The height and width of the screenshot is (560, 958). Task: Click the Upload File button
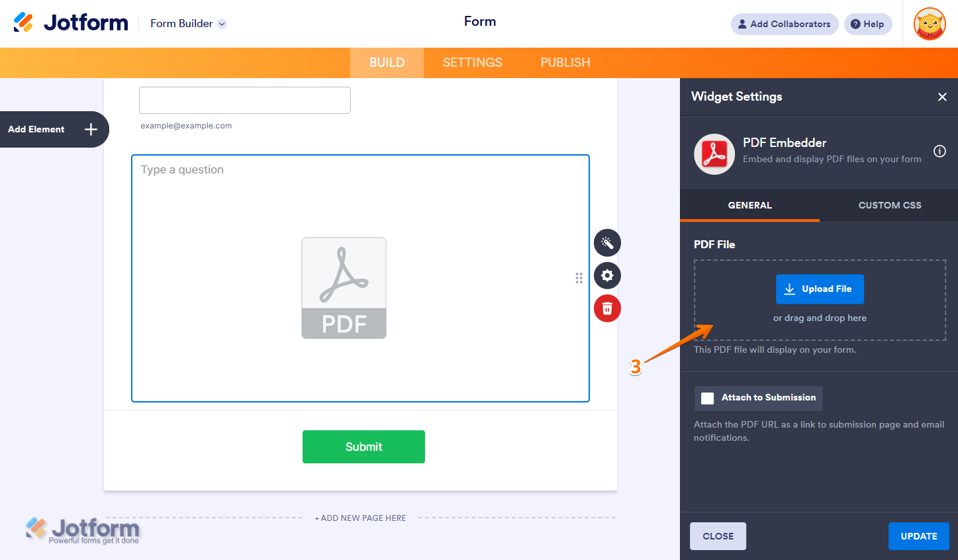pyautogui.click(x=820, y=289)
